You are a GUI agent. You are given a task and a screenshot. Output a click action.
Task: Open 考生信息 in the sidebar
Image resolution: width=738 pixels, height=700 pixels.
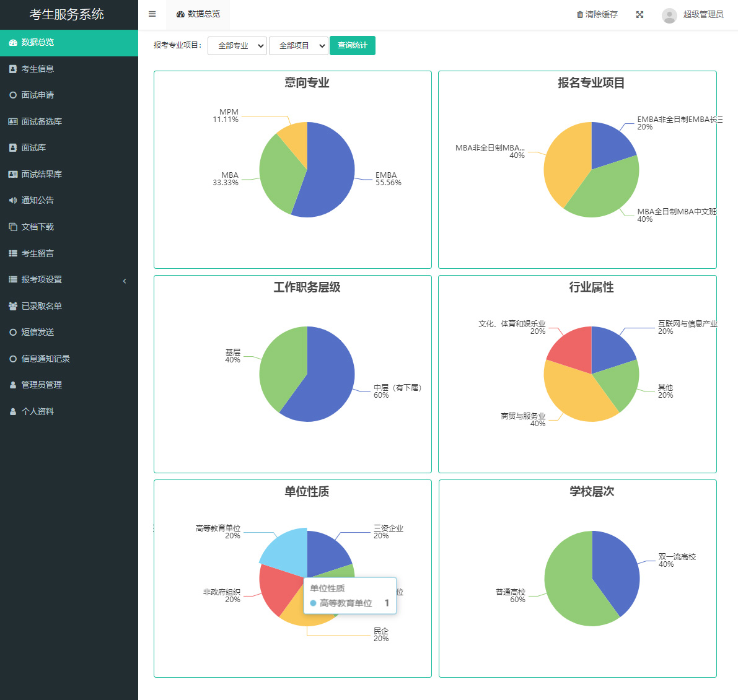pyautogui.click(x=37, y=69)
